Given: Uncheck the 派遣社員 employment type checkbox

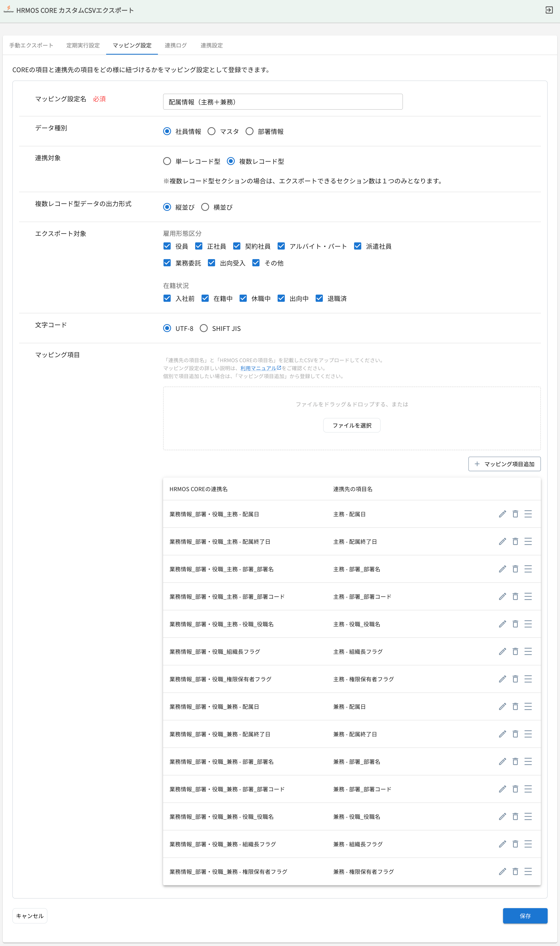Looking at the screenshot, I should point(357,246).
